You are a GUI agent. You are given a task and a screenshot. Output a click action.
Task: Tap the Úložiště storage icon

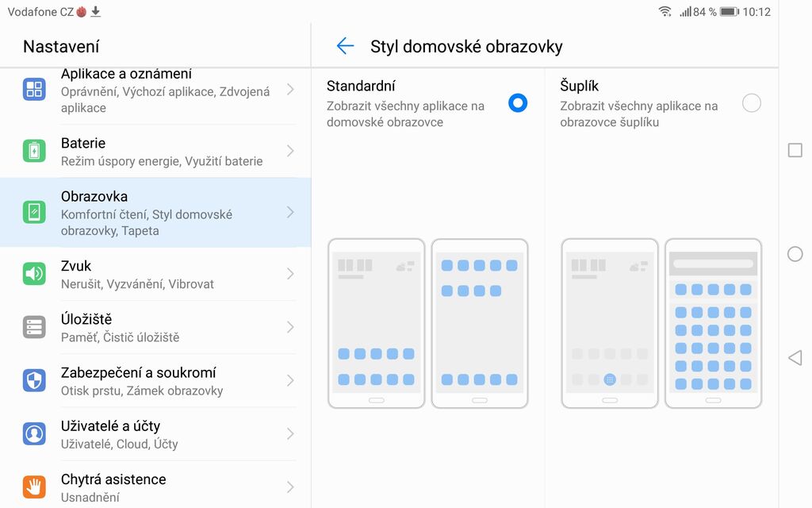[34, 327]
